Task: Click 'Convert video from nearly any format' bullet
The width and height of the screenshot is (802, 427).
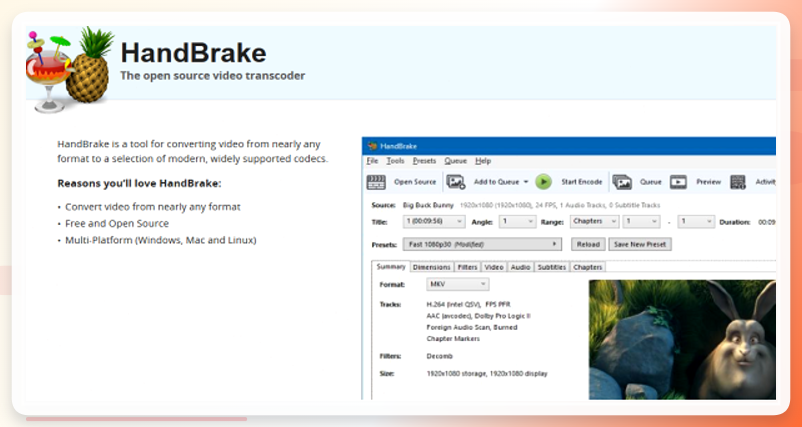Action: point(152,207)
